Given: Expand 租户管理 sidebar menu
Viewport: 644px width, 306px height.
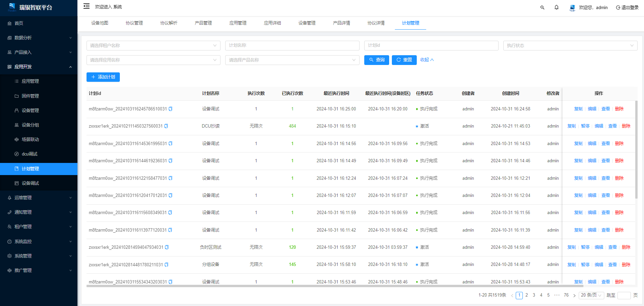Looking at the screenshot, I should click(39, 227).
